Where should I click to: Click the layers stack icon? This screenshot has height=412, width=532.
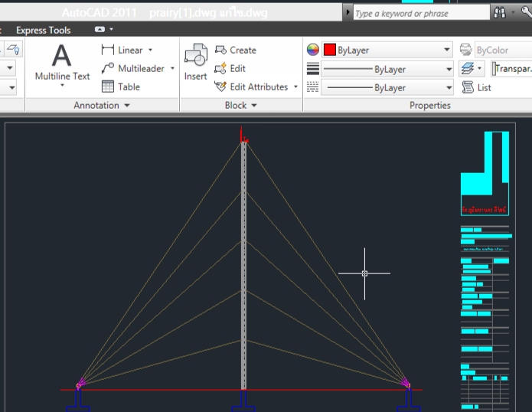tap(467, 69)
